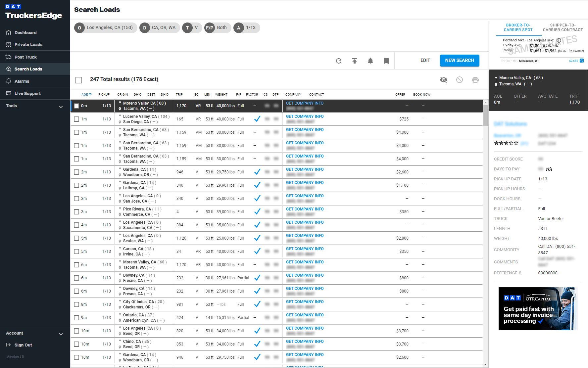Check the select-all results checkbox

click(x=79, y=80)
